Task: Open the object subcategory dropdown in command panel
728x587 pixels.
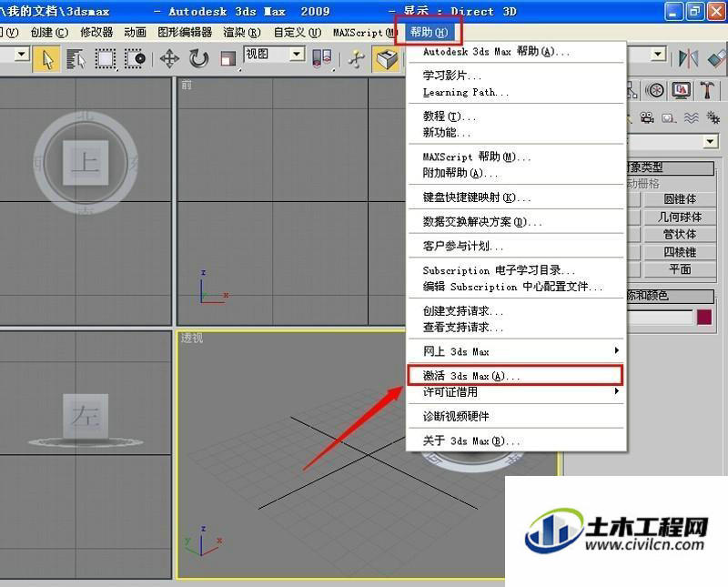Action: [x=711, y=141]
